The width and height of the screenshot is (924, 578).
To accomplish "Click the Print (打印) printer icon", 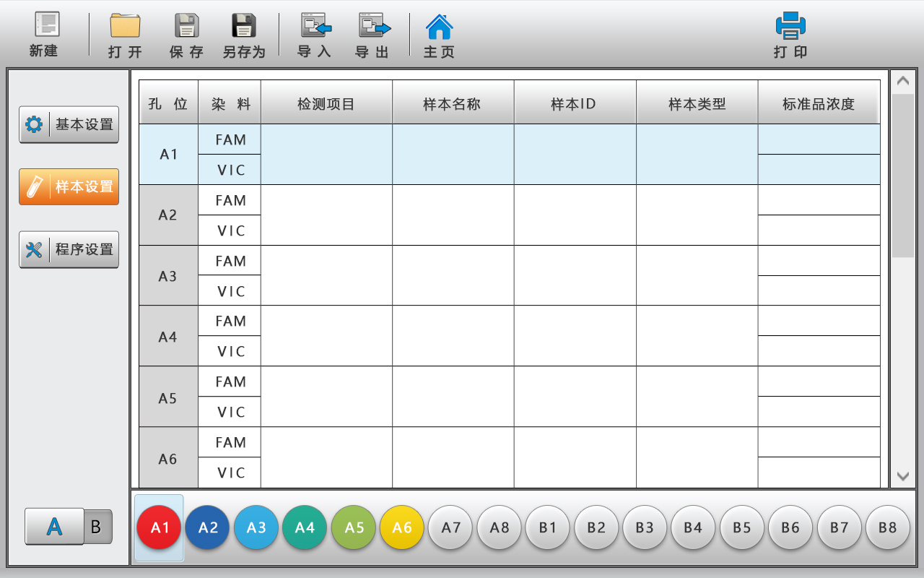I will pos(790,26).
